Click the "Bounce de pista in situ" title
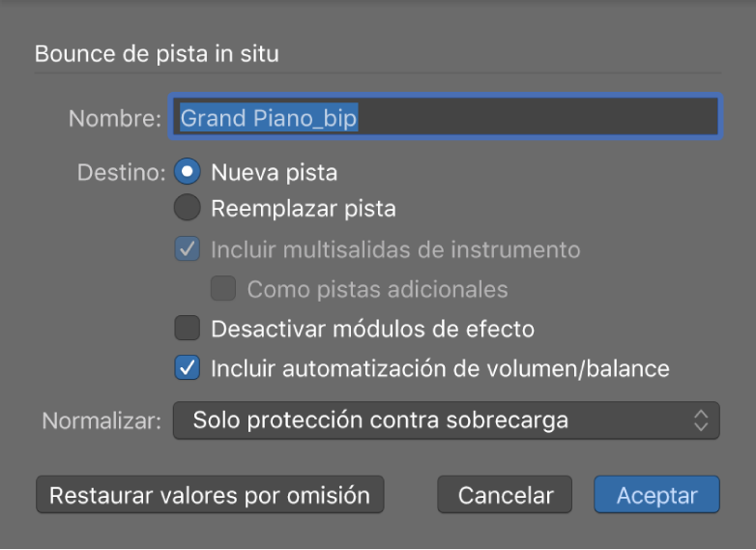Image resolution: width=756 pixels, height=550 pixels. pyautogui.click(x=157, y=53)
